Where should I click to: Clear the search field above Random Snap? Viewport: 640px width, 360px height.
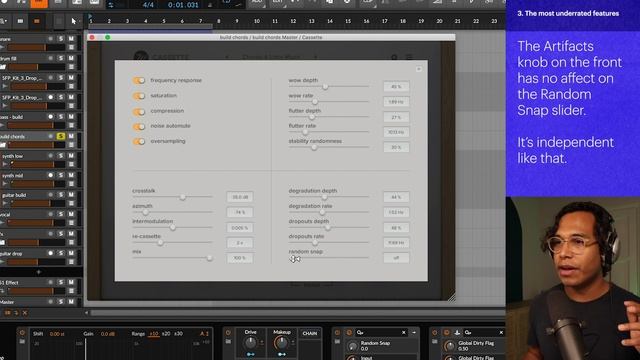click(404, 333)
